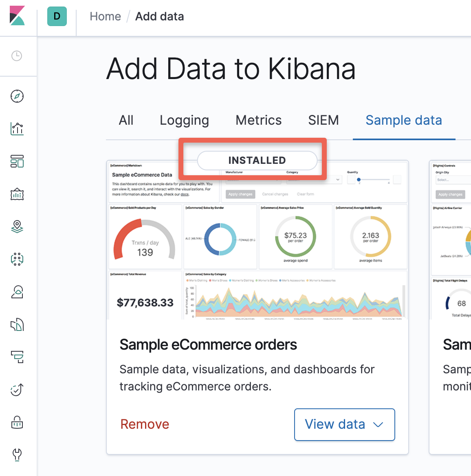This screenshot has width=471, height=476.
Task: Switch to the All tab
Action: pyautogui.click(x=126, y=120)
